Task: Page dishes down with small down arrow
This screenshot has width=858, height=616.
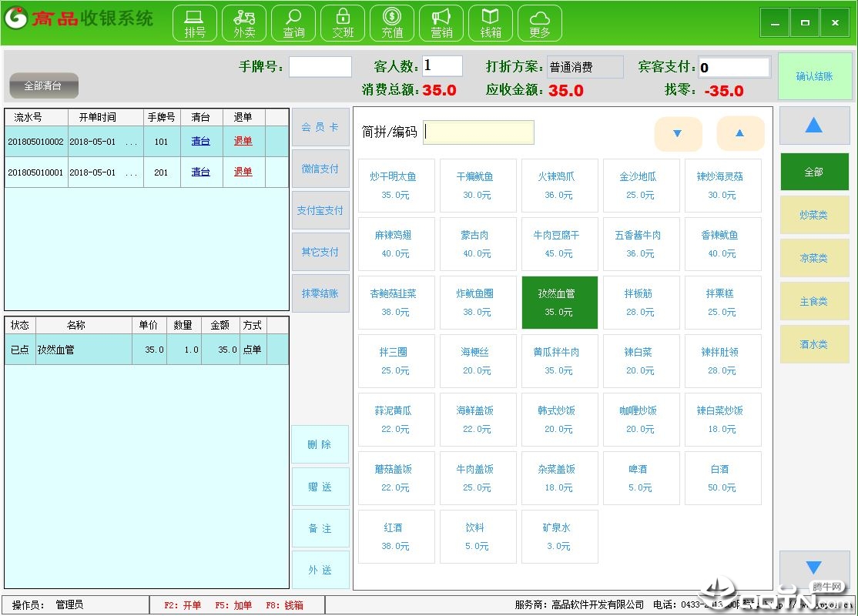Action: click(x=678, y=133)
